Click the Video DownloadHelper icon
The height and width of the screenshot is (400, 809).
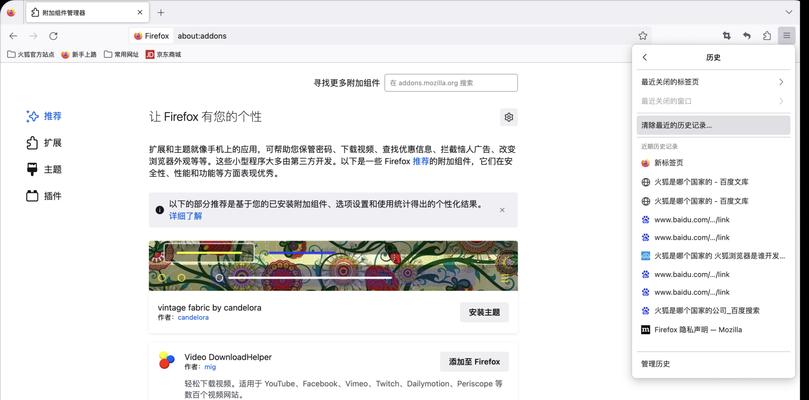coord(166,360)
